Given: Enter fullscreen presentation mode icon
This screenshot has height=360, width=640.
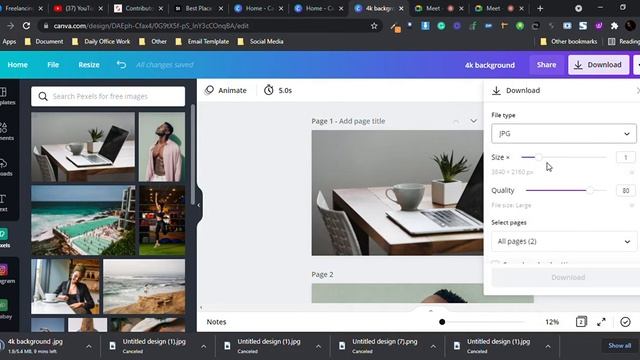Looking at the screenshot, I should (601, 322).
